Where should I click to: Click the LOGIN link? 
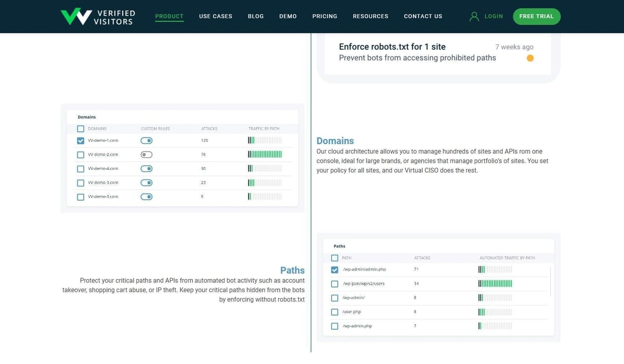tap(493, 16)
